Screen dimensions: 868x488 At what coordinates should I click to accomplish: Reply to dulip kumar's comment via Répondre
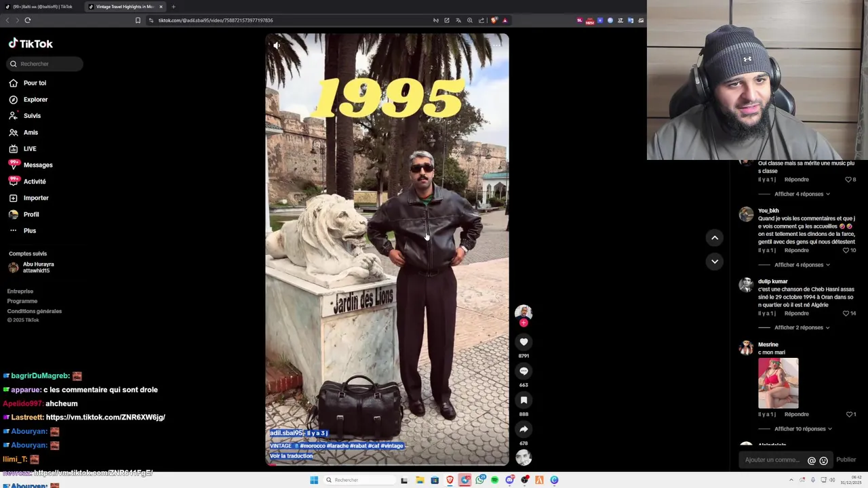coord(797,314)
